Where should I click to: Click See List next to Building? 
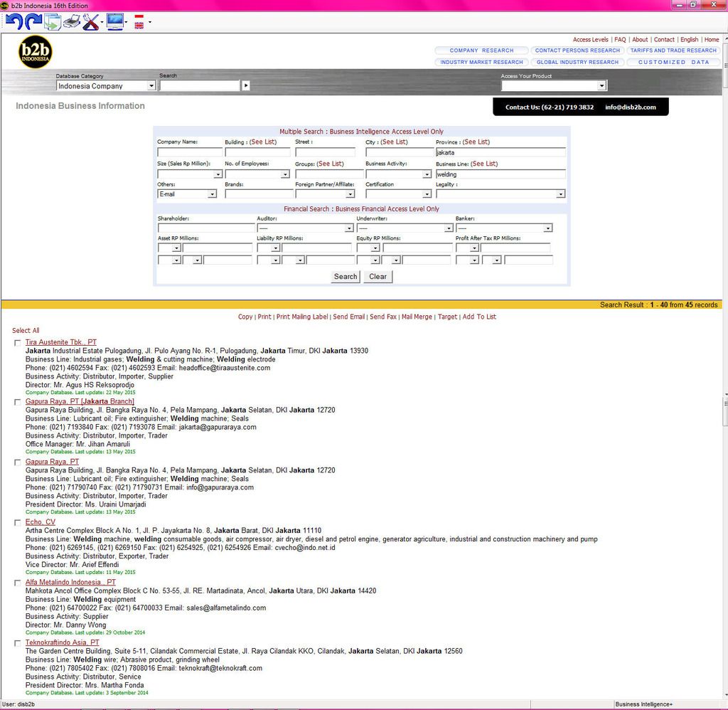click(263, 142)
